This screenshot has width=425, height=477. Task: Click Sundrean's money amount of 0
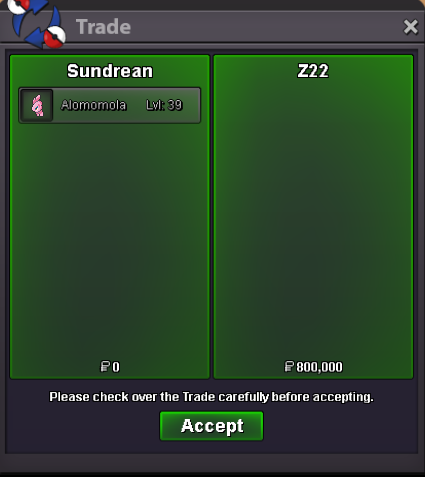[x=116, y=367]
